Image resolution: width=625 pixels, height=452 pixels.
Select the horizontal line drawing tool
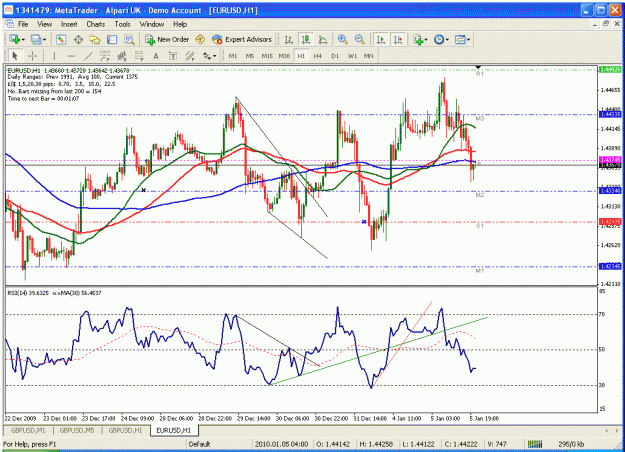click(71, 56)
